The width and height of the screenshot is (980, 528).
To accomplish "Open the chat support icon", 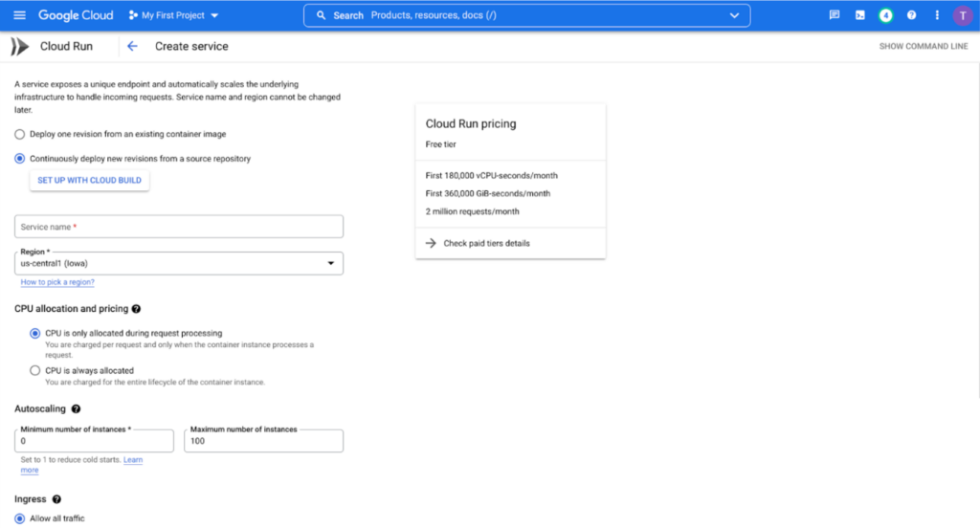I will tap(835, 15).
